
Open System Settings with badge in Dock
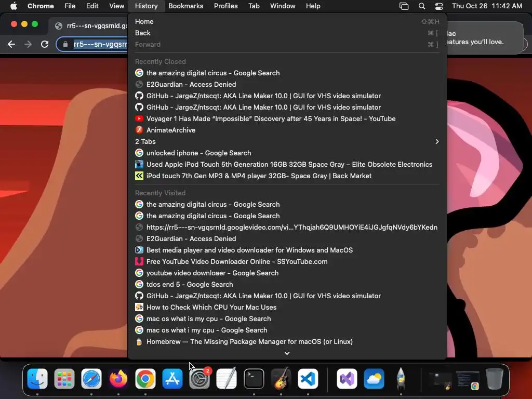coord(199,379)
